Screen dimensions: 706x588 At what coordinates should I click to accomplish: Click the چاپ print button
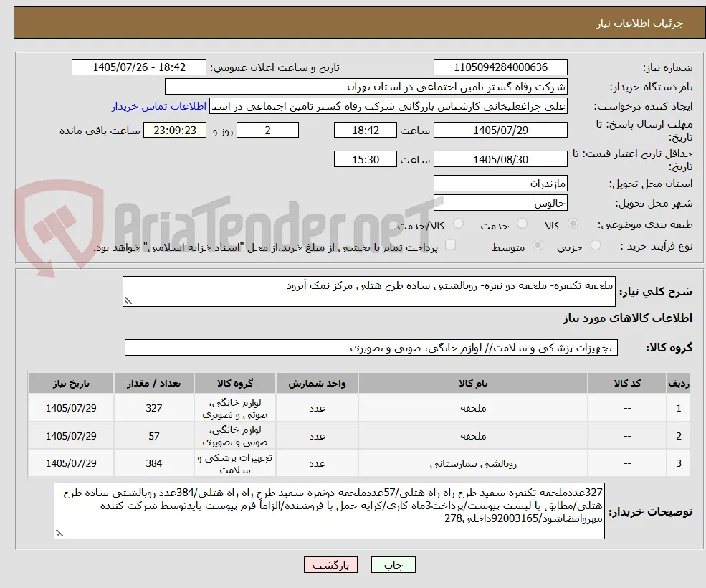coord(393,565)
